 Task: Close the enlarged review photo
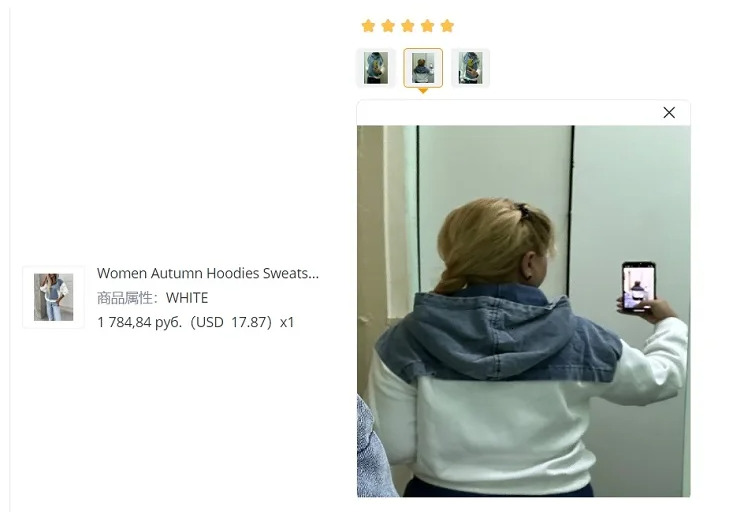(669, 112)
